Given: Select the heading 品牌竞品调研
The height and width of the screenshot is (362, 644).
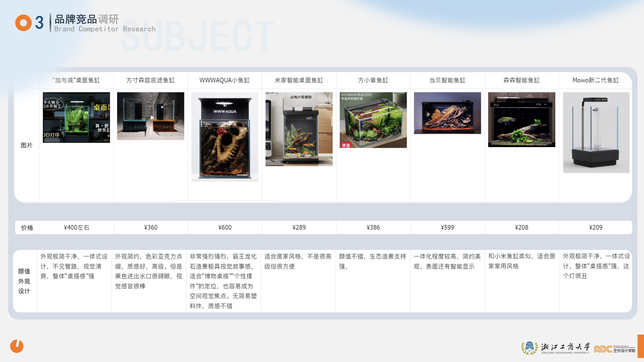Looking at the screenshot, I should tap(87, 19).
